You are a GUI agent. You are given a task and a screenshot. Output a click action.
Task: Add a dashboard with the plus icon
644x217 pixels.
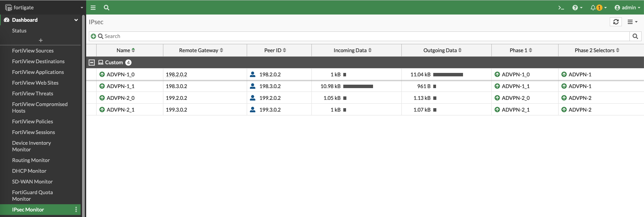click(x=40, y=40)
